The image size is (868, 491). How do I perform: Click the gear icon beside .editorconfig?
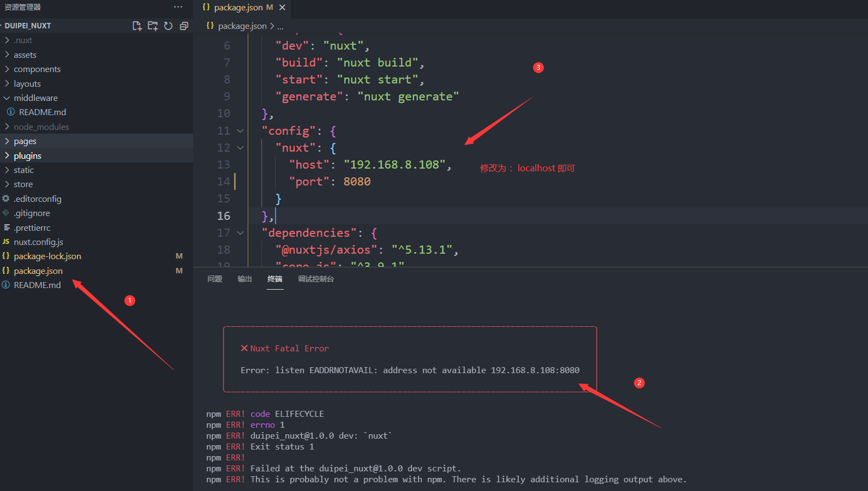(6, 199)
